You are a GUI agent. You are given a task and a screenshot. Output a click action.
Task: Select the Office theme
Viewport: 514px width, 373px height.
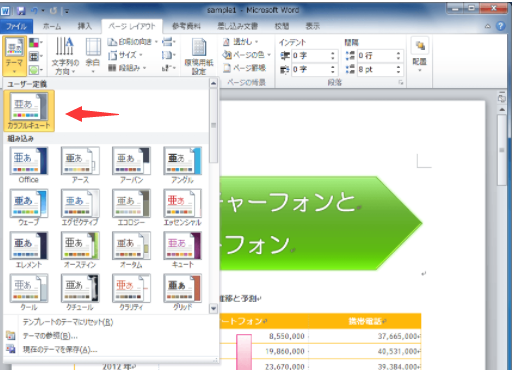[29, 166]
